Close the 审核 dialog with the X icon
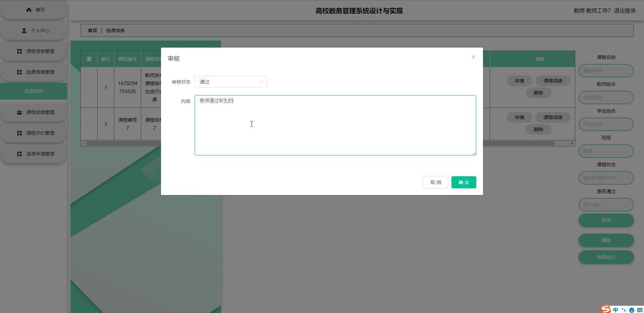 474,57
